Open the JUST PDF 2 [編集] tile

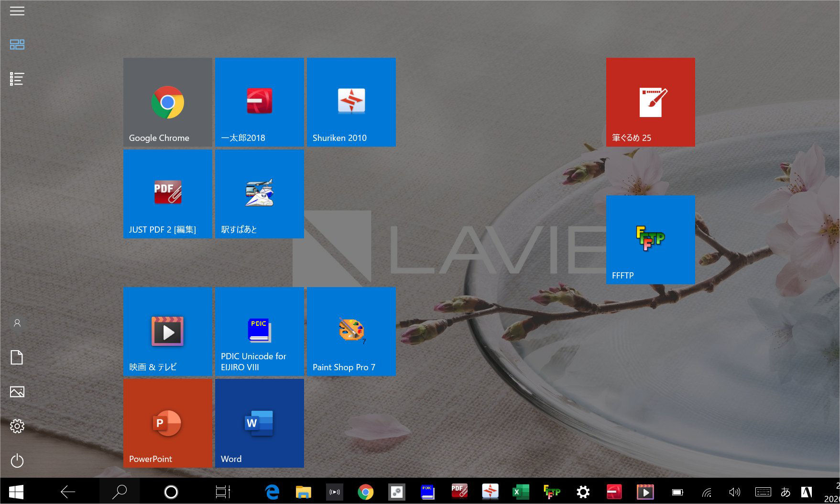point(167,193)
